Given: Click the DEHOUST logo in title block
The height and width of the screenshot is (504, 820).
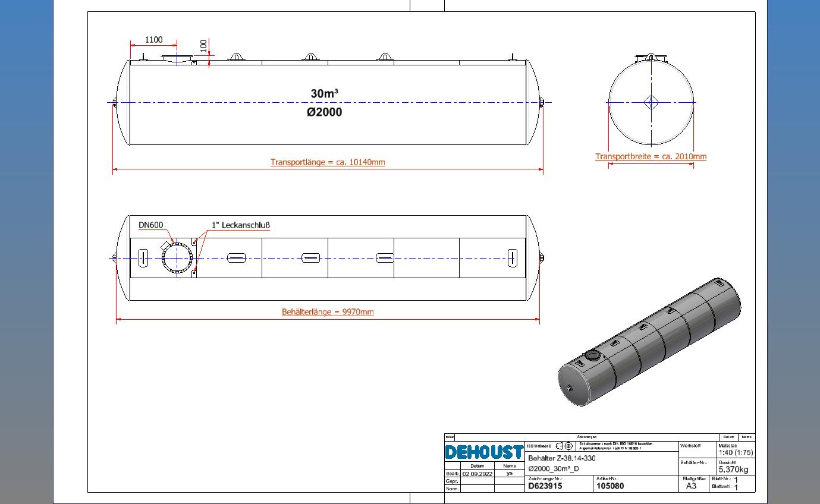Looking at the screenshot, I should pos(484,452).
